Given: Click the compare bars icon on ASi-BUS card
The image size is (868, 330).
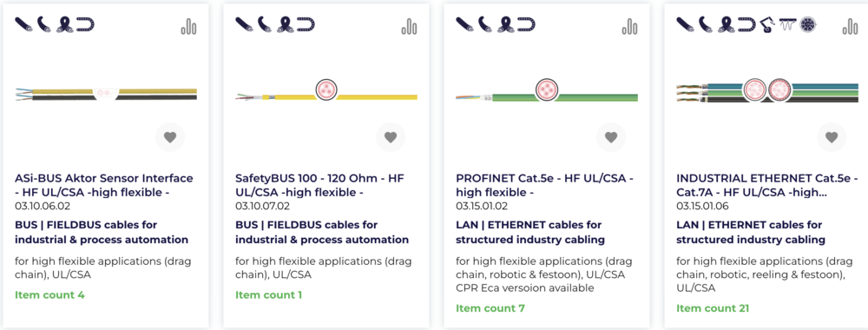Looking at the screenshot, I should pyautogui.click(x=188, y=26).
